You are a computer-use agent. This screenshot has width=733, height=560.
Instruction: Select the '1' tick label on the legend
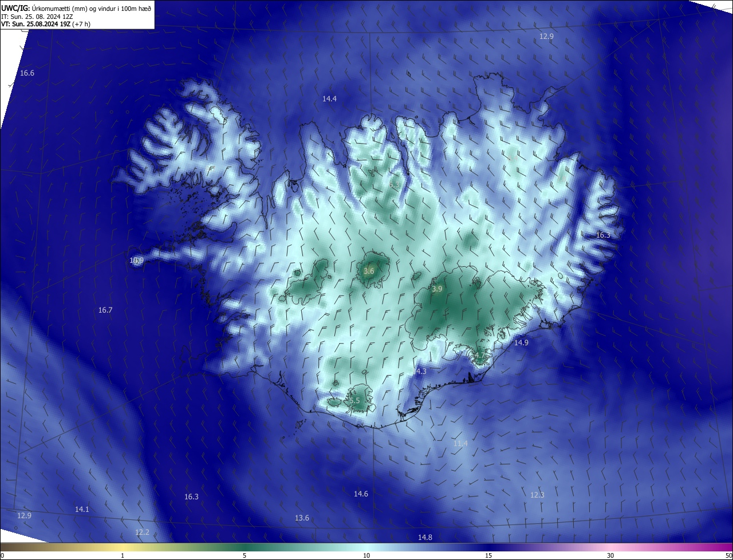123,556
